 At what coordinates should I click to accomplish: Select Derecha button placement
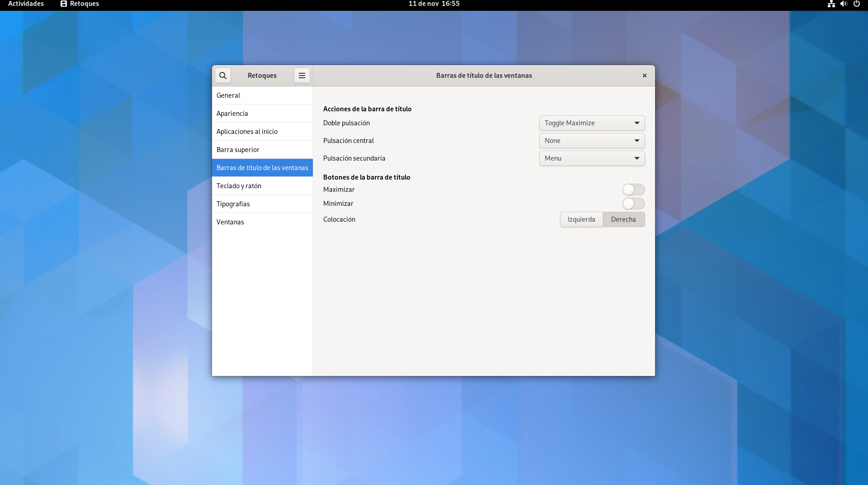tap(623, 219)
